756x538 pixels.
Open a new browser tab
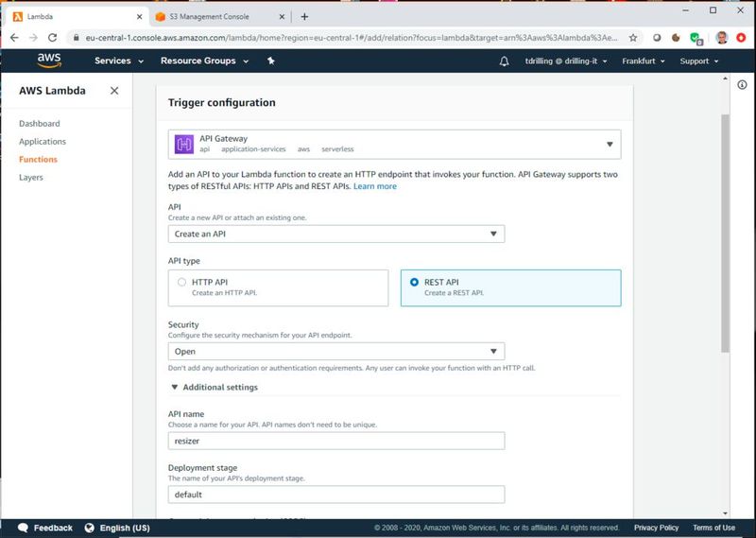[304, 17]
